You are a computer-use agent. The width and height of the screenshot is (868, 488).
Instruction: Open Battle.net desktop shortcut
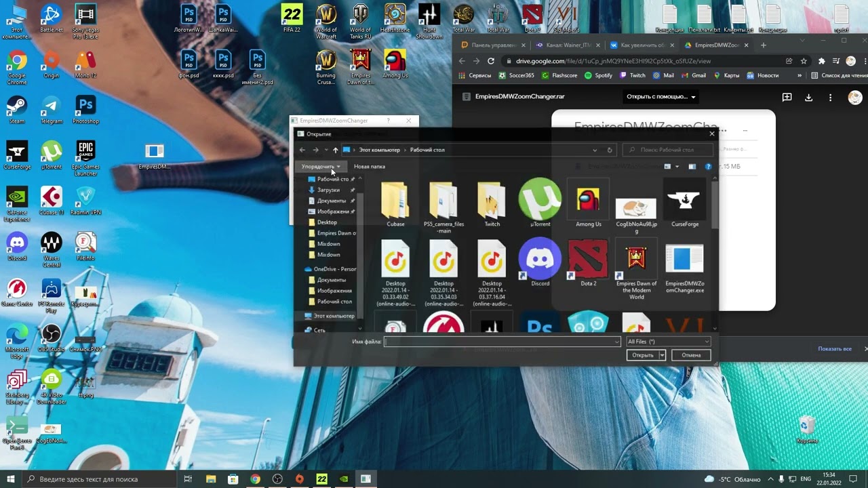click(51, 19)
